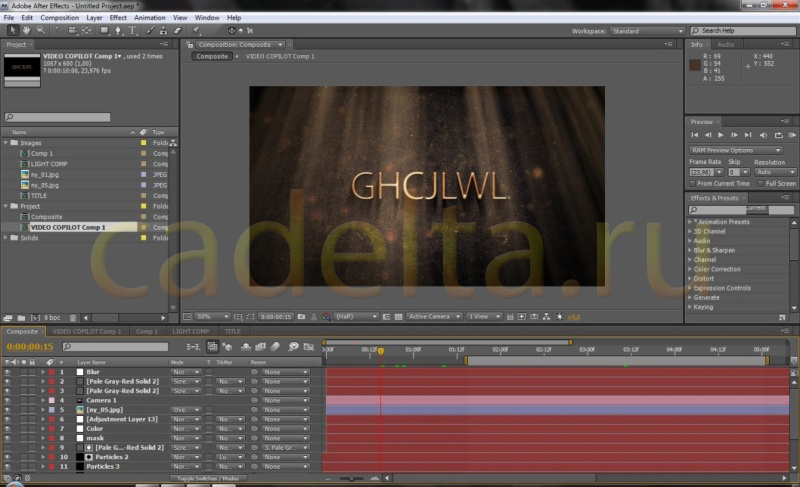Click Toggle Switches / Modes button
The height and width of the screenshot is (487, 800).
pyautogui.click(x=208, y=478)
